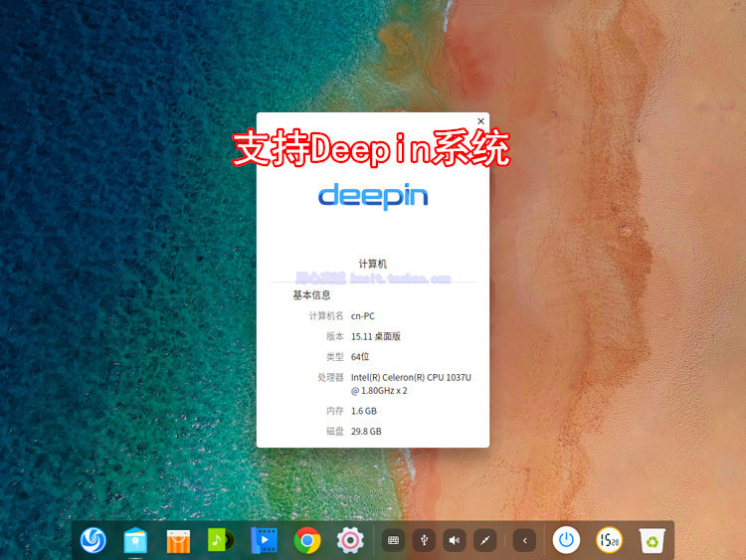Open the Deepin launcher
The width and height of the screenshot is (746, 560).
pyautogui.click(x=93, y=540)
